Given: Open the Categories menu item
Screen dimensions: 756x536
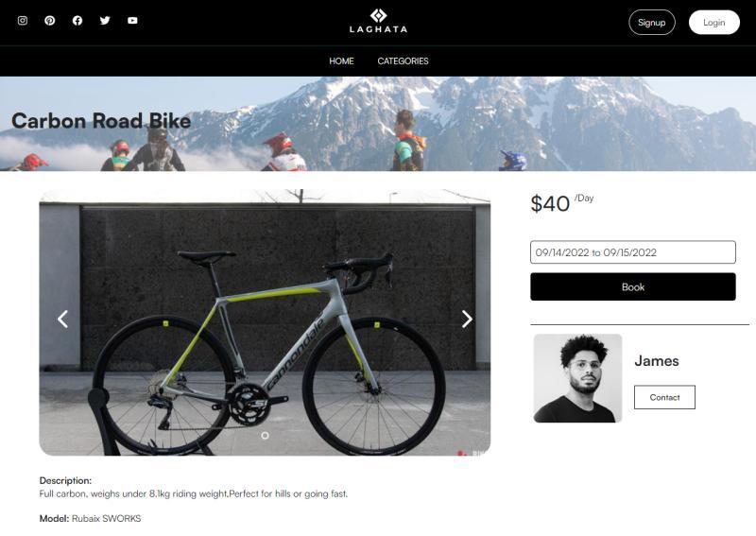Looking at the screenshot, I should pyautogui.click(x=403, y=61).
